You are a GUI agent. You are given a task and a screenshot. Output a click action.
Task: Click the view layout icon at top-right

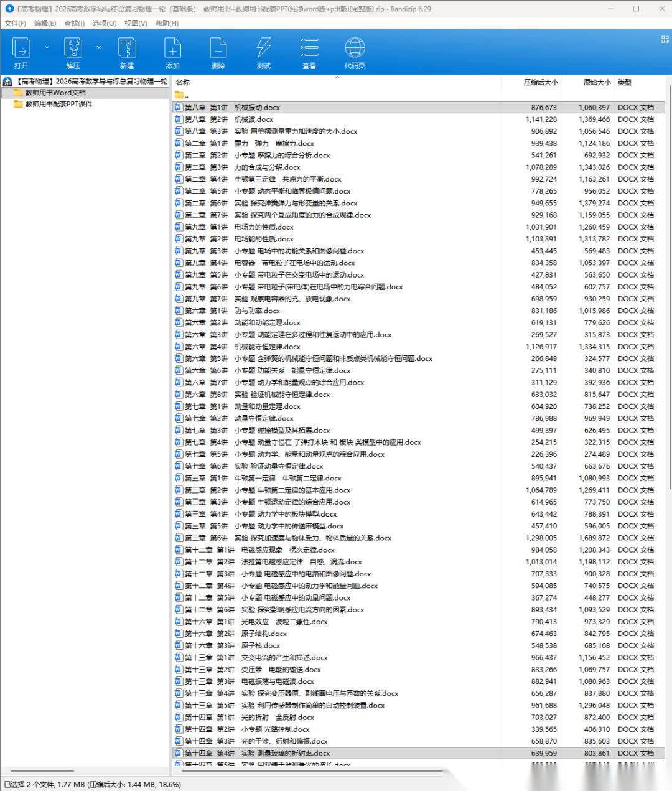click(665, 39)
